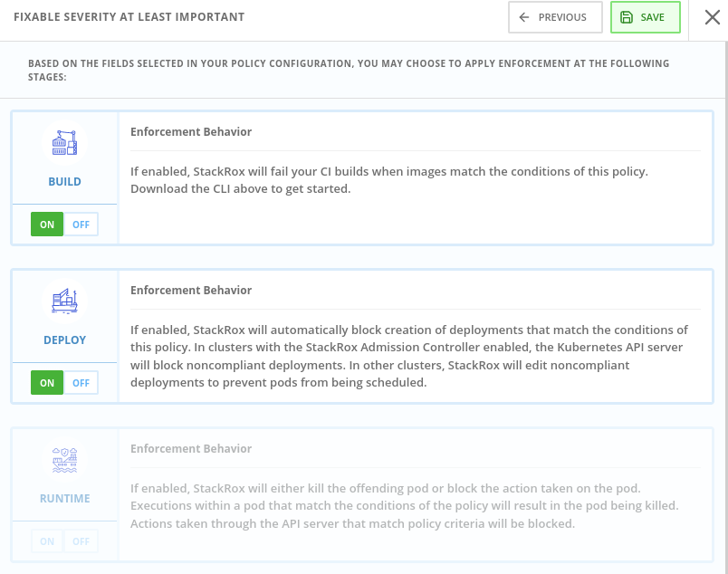Go back with the Previous button

[555, 17]
